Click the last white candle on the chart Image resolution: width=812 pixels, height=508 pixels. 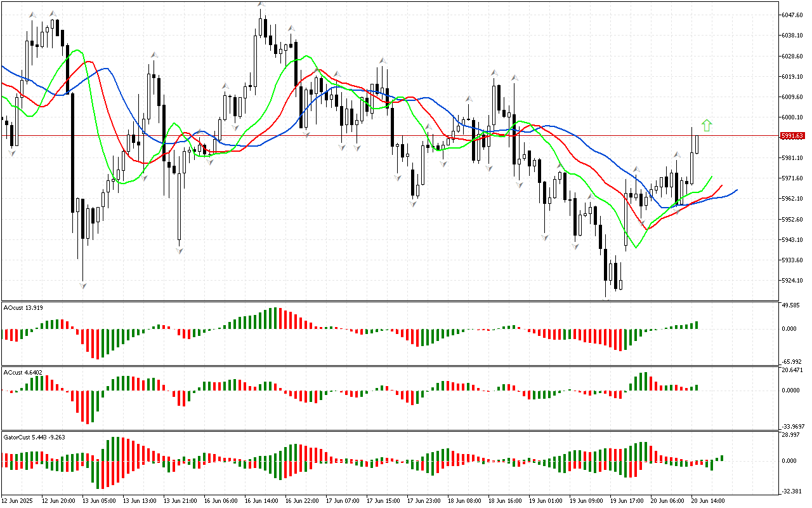pyautogui.click(x=697, y=144)
